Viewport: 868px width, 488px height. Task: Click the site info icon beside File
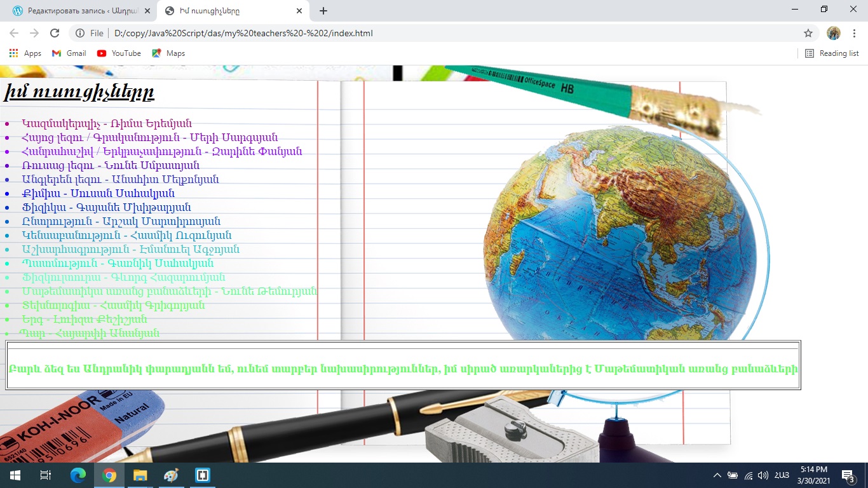pyautogui.click(x=80, y=33)
